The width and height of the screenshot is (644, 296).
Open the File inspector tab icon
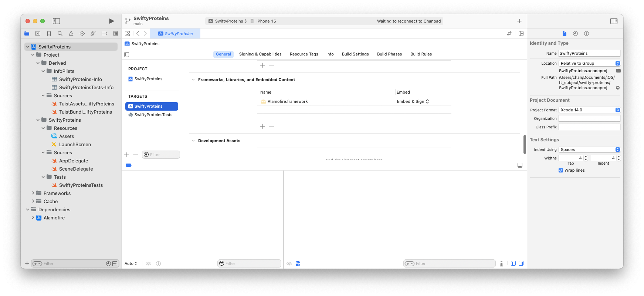point(564,33)
